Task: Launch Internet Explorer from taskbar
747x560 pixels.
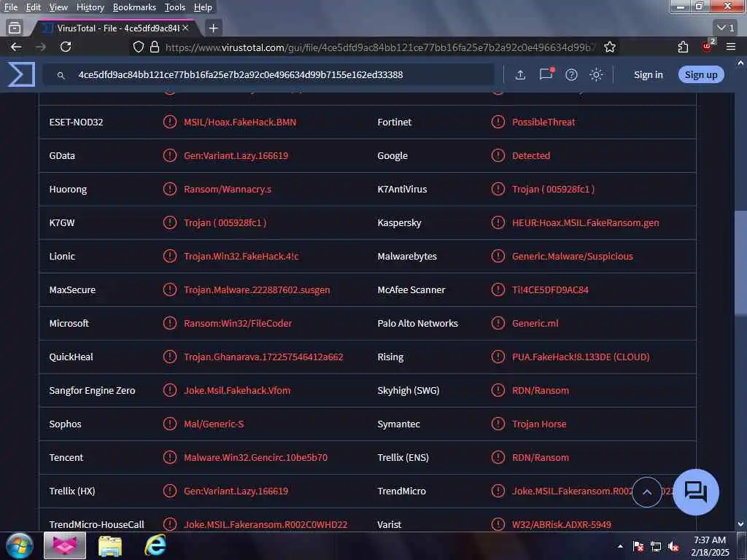Action: coord(155,545)
